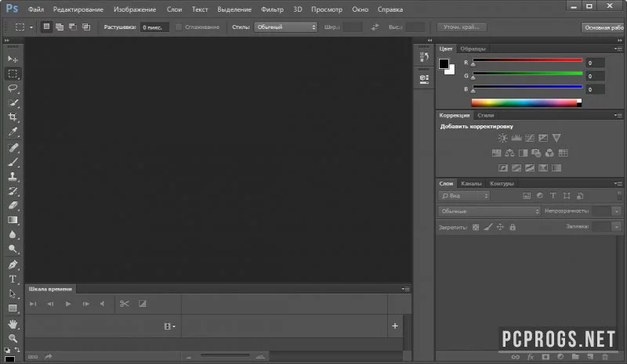Open the Заливка dropdown arrow
This screenshot has width=627, height=364.
click(x=617, y=226)
